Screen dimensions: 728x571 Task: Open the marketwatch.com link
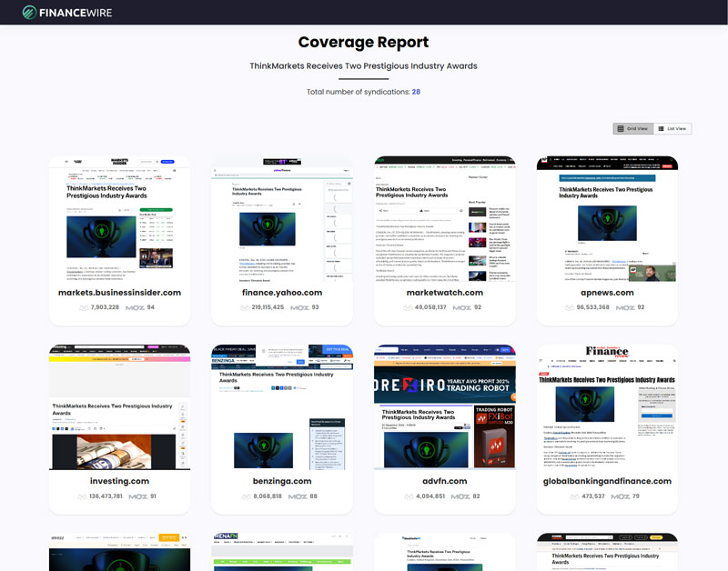coord(445,293)
